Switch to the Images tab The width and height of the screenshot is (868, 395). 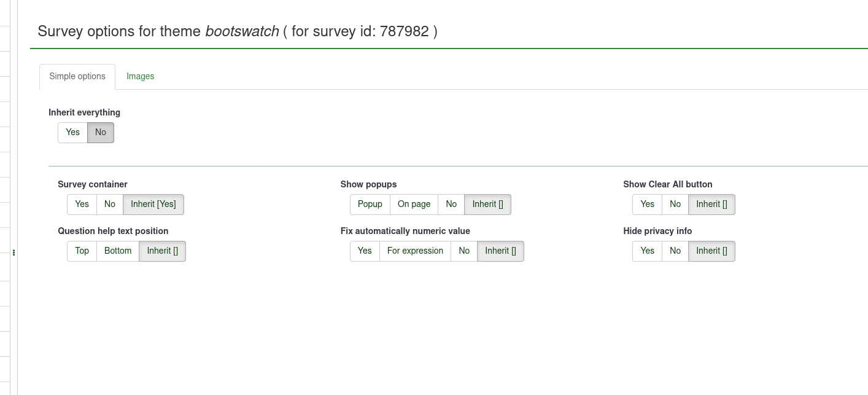[x=140, y=76]
